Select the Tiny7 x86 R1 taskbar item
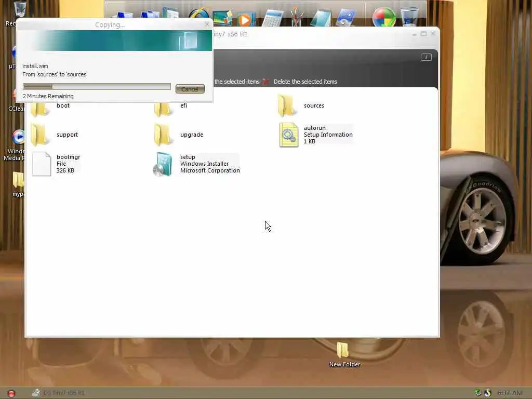532x399 pixels. click(58, 393)
